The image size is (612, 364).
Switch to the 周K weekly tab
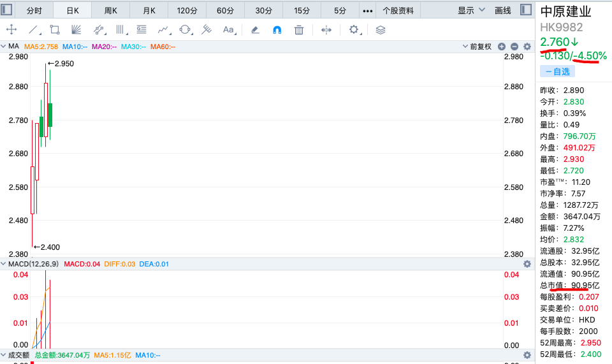click(x=110, y=10)
